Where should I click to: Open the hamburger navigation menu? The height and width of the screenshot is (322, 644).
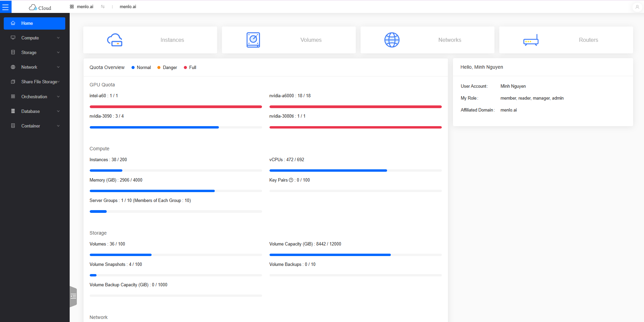(x=6, y=6)
